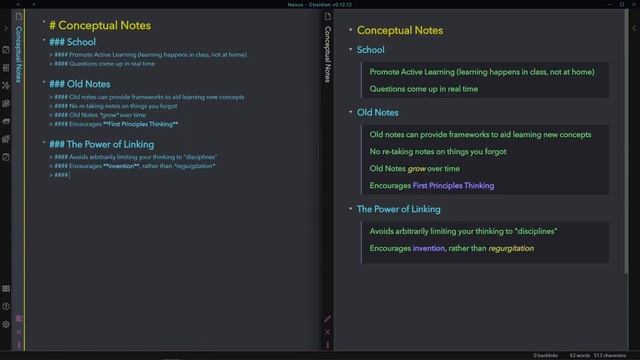Click the preview pane's vertical scrollbar
The image size is (640, 360).
tap(626, 141)
